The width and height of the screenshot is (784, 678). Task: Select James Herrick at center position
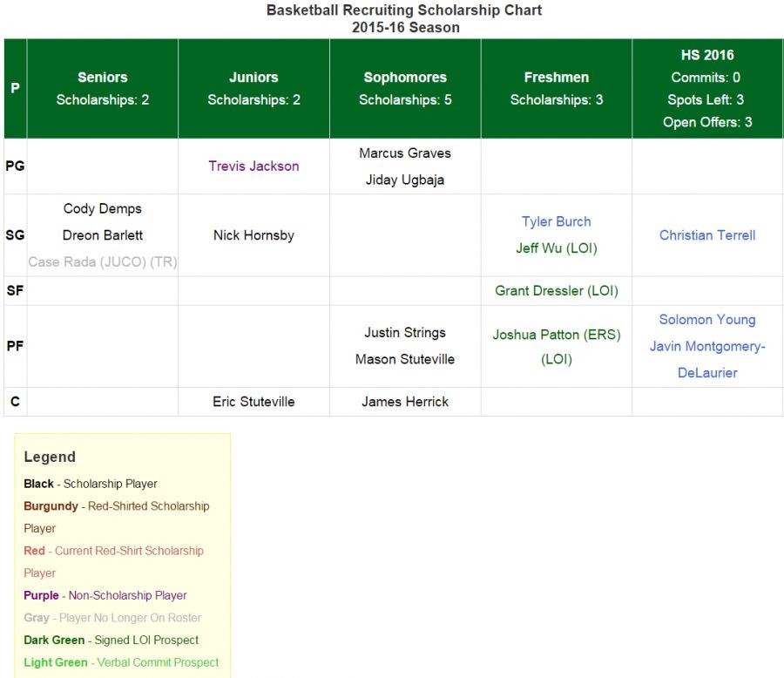pos(405,402)
